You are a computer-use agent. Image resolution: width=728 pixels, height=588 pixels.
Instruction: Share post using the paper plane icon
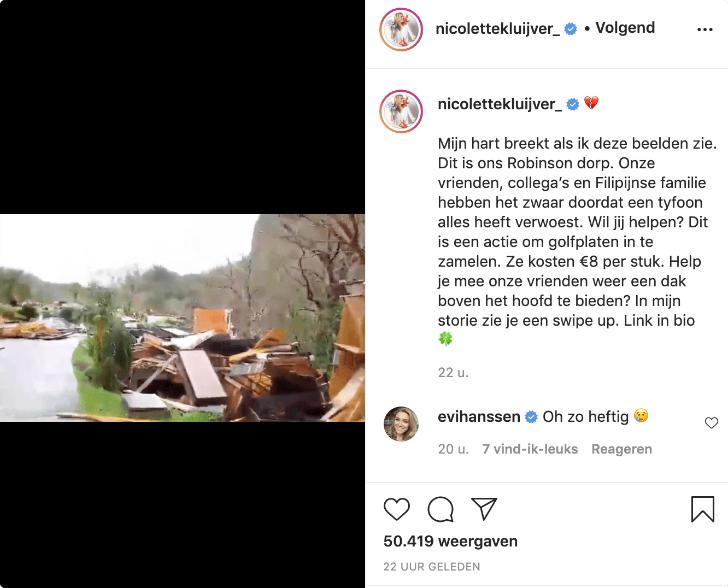[484, 509]
